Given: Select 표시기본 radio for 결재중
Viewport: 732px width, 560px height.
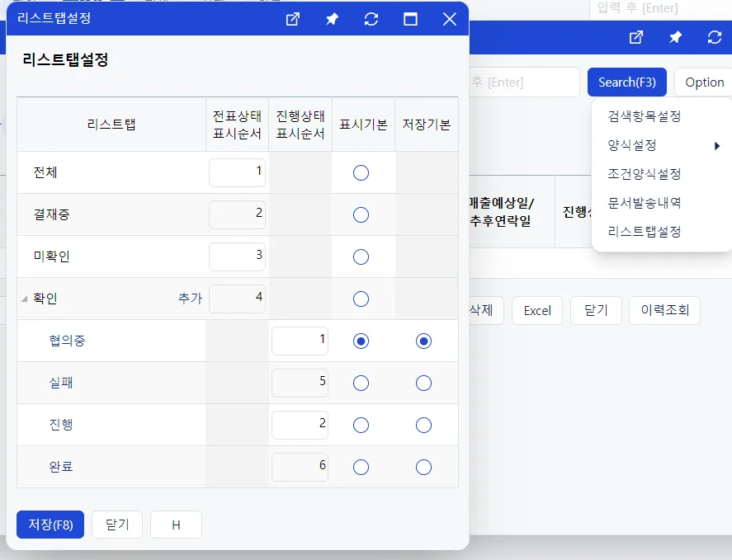Looking at the screenshot, I should [361, 214].
